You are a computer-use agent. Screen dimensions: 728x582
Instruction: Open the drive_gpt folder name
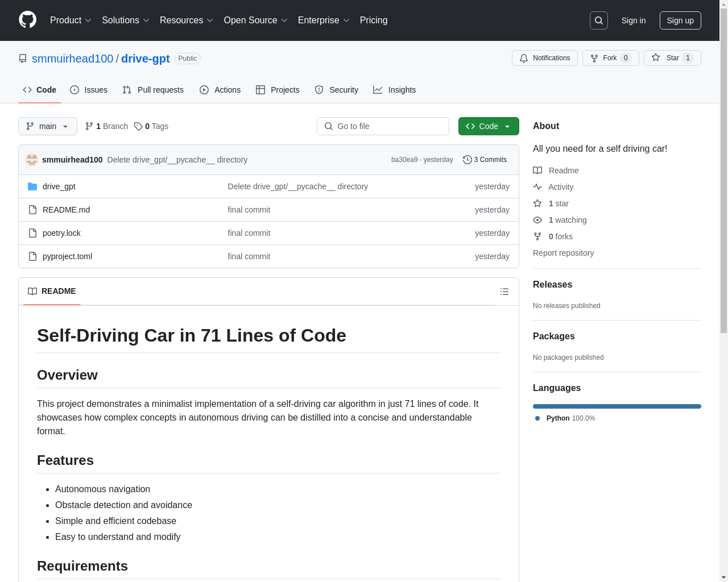click(x=59, y=186)
